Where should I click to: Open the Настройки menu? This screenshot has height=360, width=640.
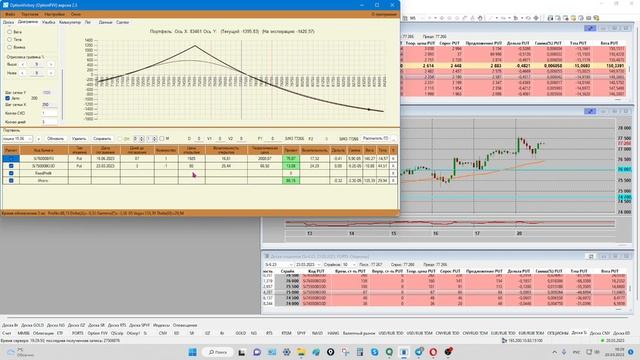[54, 14]
